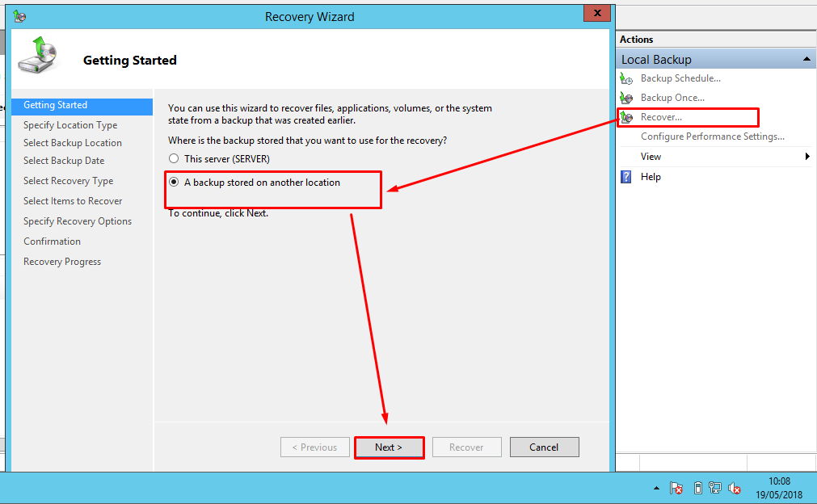Viewport: 817px width, 504px height.
Task: Open Action Center flag tray icon
Action: [x=676, y=488]
